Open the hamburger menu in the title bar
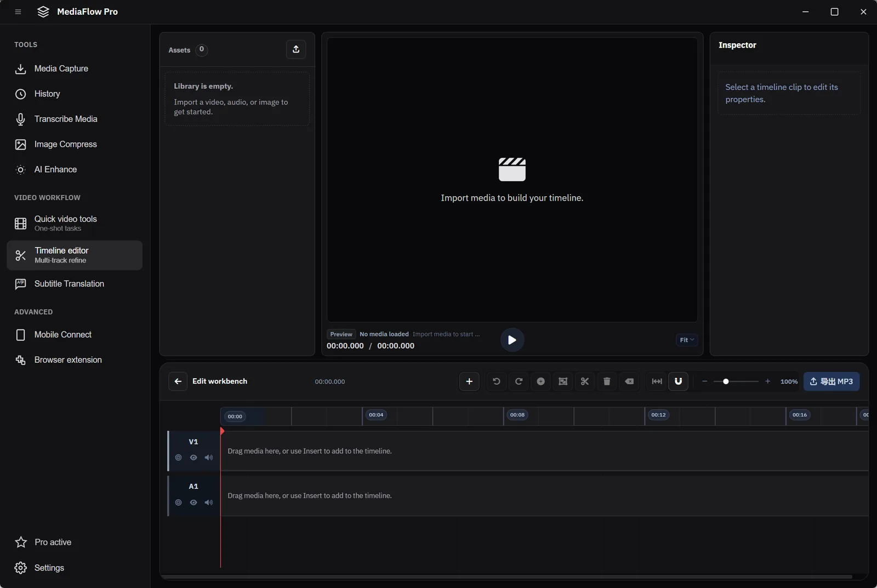877x588 pixels. point(18,12)
